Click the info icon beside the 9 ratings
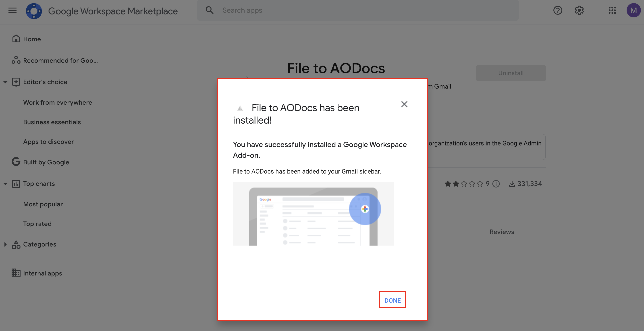The width and height of the screenshot is (644, 331). (x=496, y=184)
